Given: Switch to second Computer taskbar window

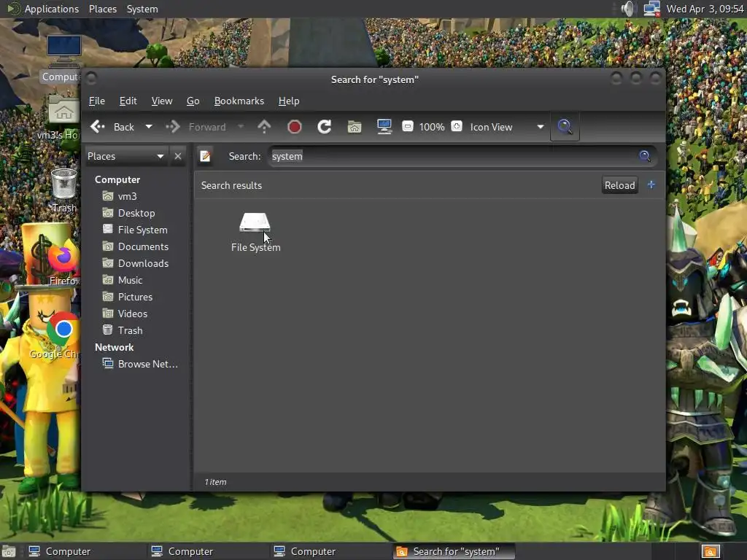Looking at the screenshot, I should point(207,551).
